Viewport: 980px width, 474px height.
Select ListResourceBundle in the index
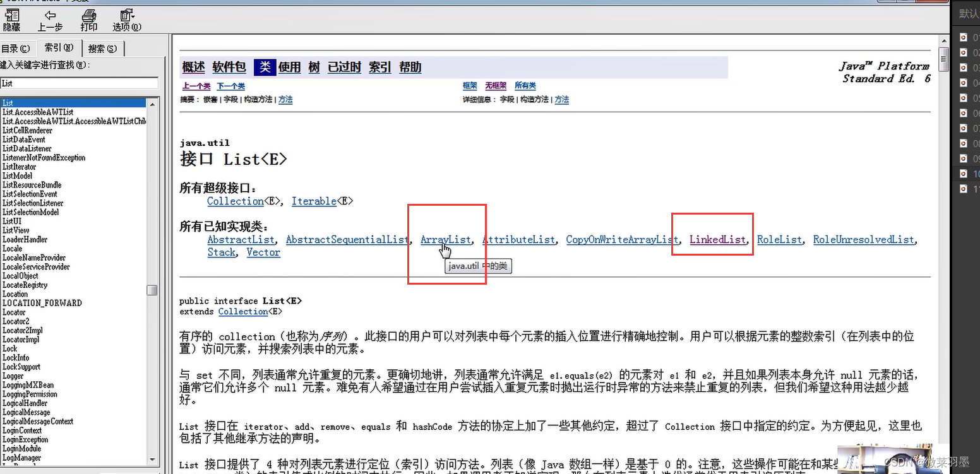pos(32,185)
